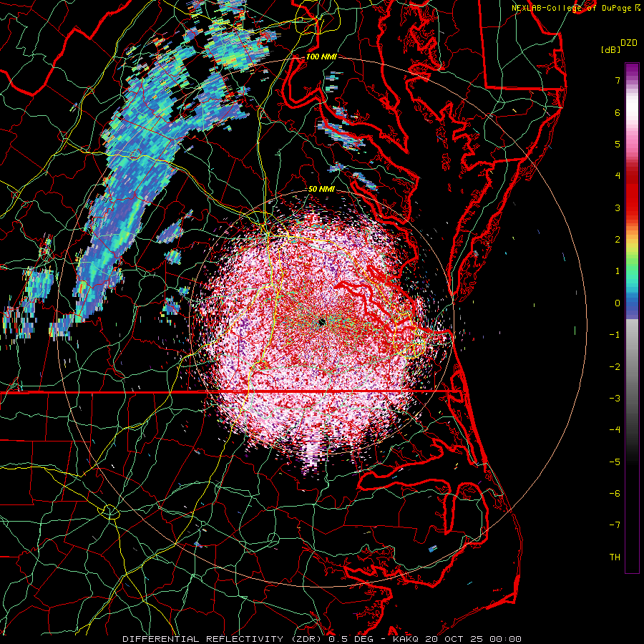The width and height of the screenshot is (644, 644).
Task: Click the -7 scale value
Action: [x=615, y=525]
